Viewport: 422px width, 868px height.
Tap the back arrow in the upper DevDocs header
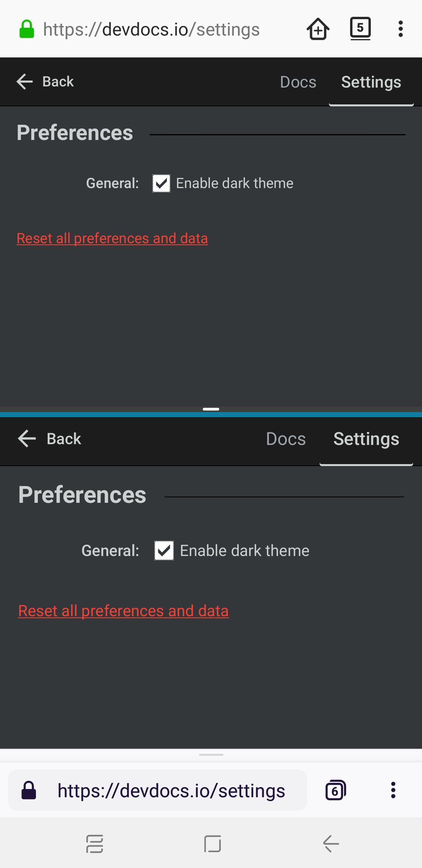(x=25, y=81)
